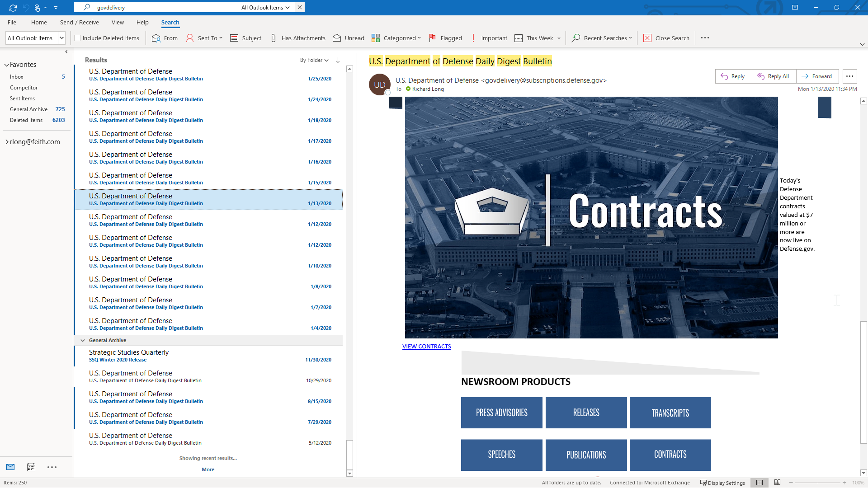The image size is (868, 488).
Task: Switch to Mail view icon
Action: tap(10, 467)
